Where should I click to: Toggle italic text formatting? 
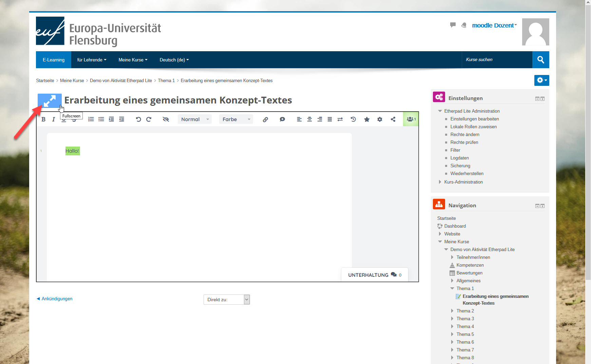click(53, 119)
